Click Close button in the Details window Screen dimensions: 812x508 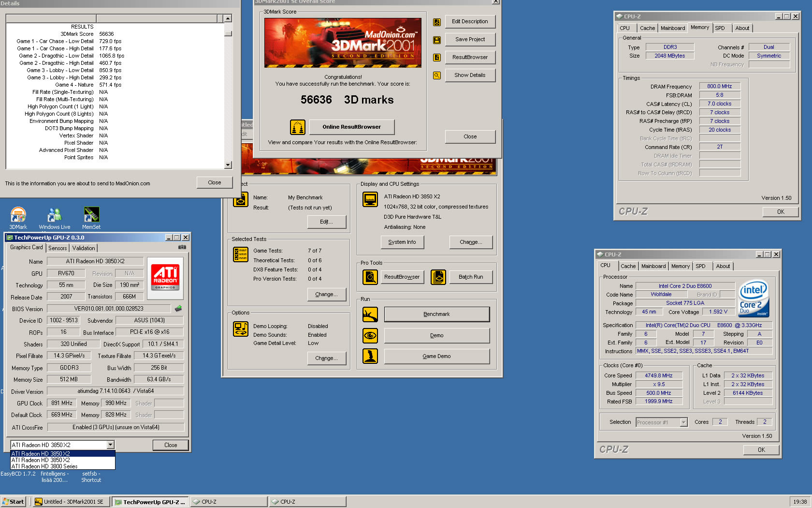(215, 183)
